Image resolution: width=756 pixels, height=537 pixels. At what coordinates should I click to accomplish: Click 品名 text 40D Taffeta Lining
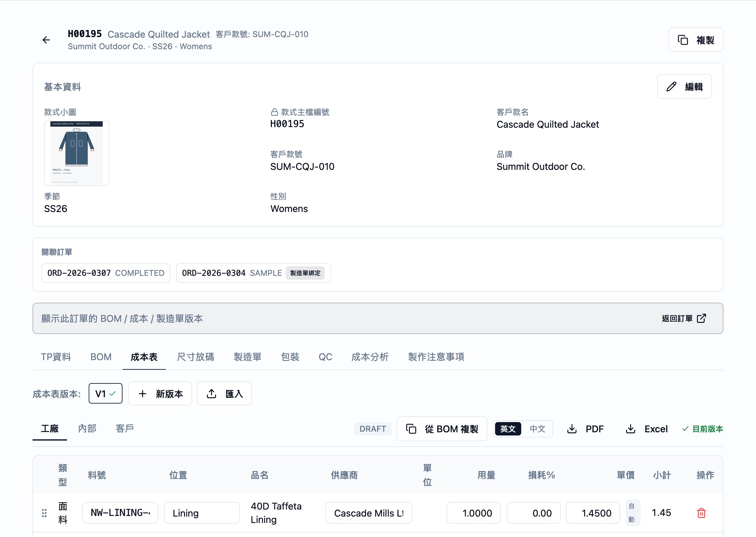(x=276, y=513)
